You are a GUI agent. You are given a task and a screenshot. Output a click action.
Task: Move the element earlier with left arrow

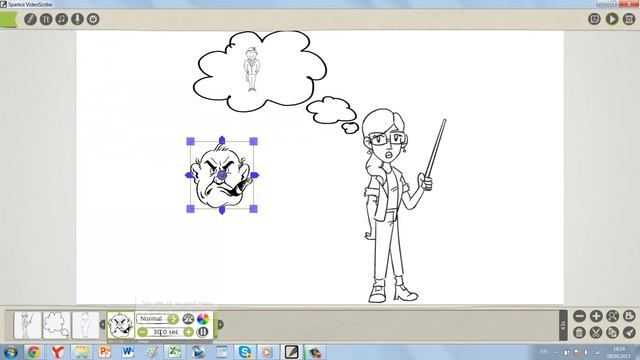[102, 324]
